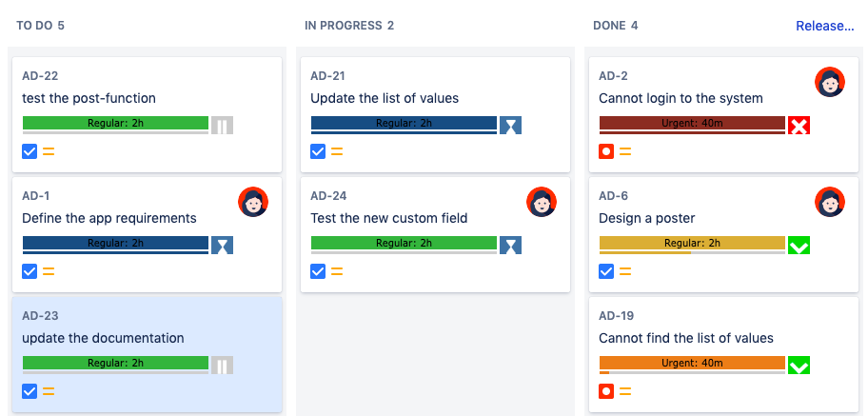Image resolution: width=868 pixels, height=416 pixels.
Task: Click the pause icon on the AD-22 card
Action: coord(222,125)
